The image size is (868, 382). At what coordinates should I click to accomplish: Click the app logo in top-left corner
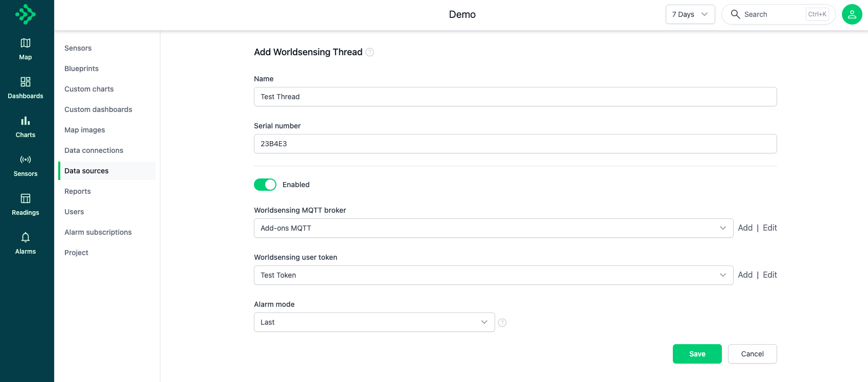point(25,14)
